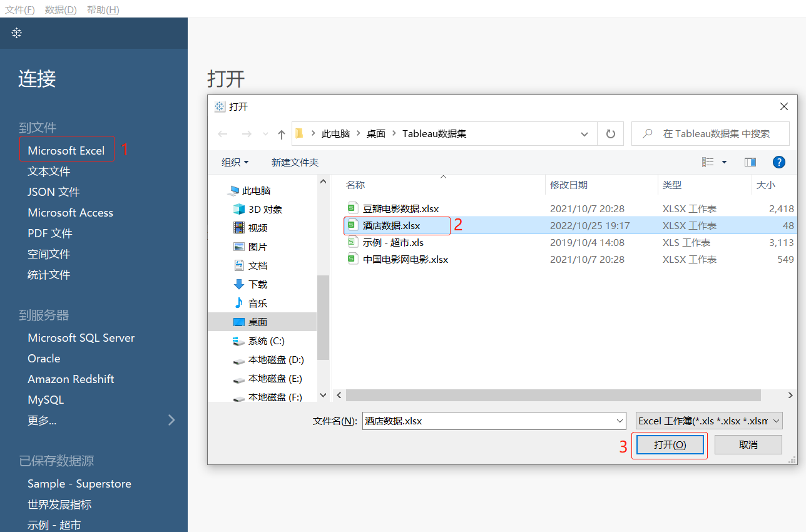Viewport: 806px width, 532px height.
Task: Open help with the blue question mark icon
Action: pyautogui.click(x=779, y=162)
